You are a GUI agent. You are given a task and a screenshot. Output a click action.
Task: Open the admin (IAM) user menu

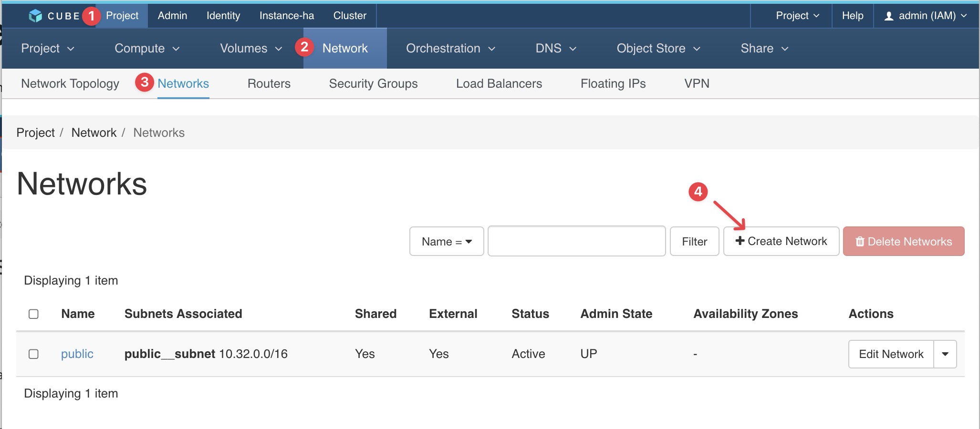tap(926, 16)
